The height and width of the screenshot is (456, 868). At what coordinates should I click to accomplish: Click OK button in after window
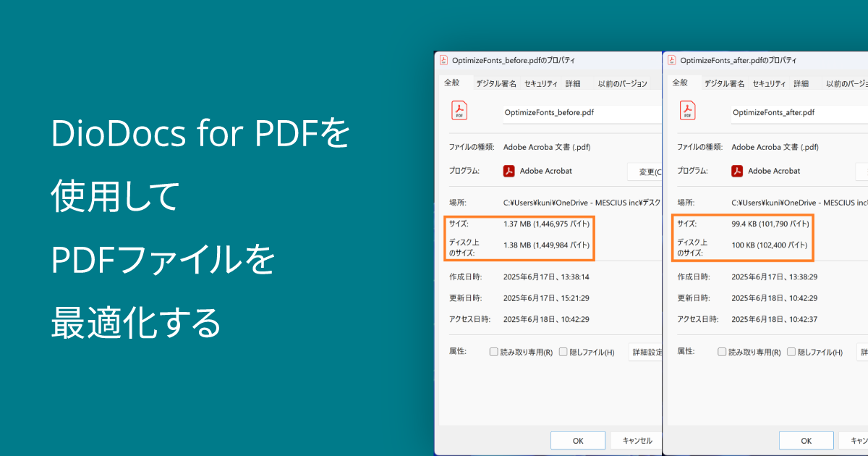(806, 440)
